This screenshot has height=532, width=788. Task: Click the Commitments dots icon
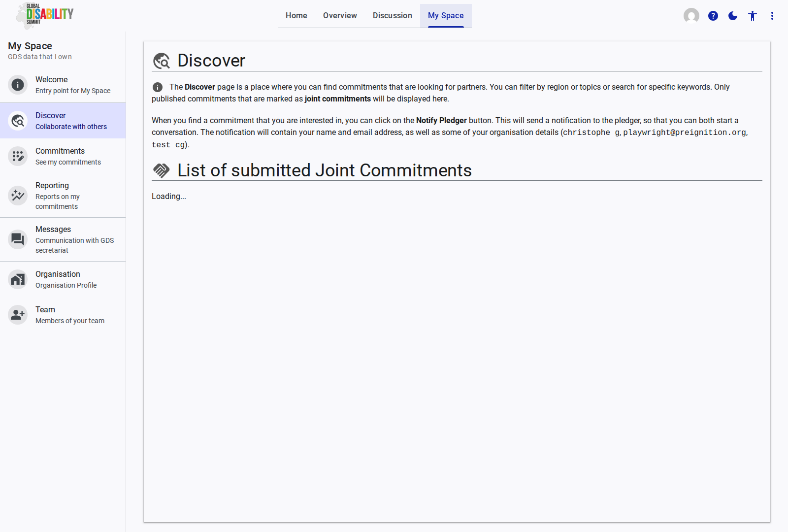tap(18, 156)
